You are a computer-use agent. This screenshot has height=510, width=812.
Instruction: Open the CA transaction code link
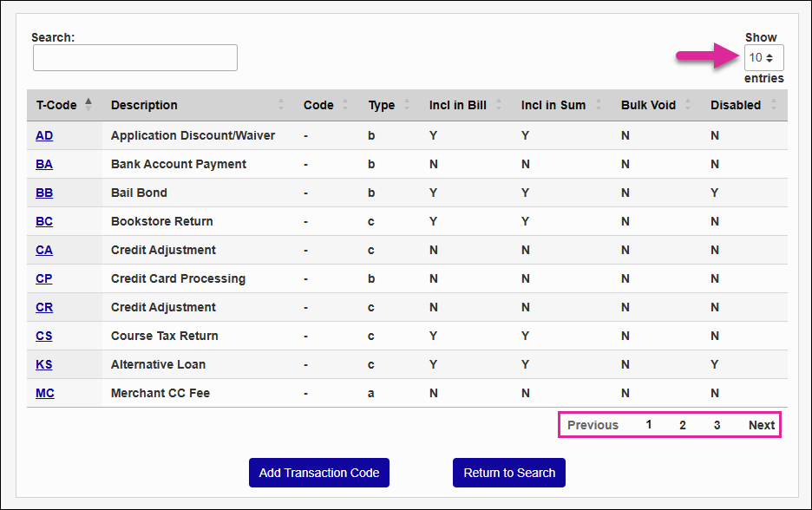pyautogui.click(x=44, y=250)
